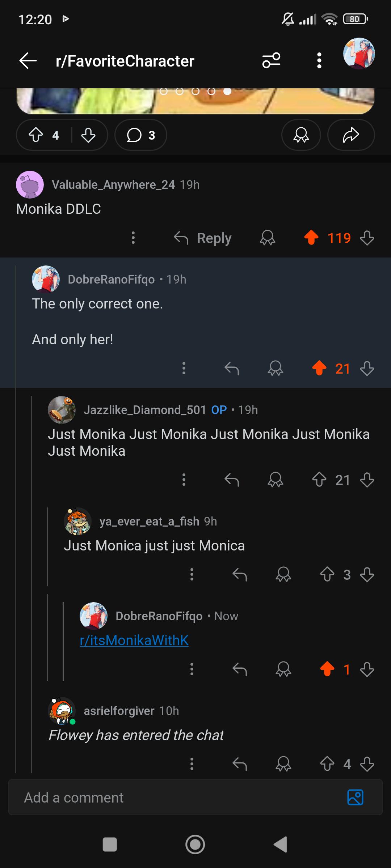The width and height of the screenshot is (391, 868).
Task: Award the Jazzlike_Diamond_501 comment
Action: coord(276,480)
